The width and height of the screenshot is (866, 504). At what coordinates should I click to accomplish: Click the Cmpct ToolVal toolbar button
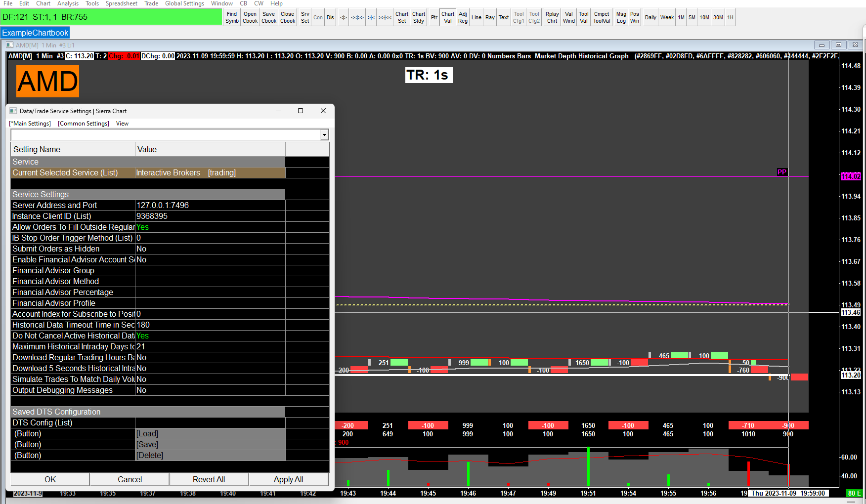602,17
